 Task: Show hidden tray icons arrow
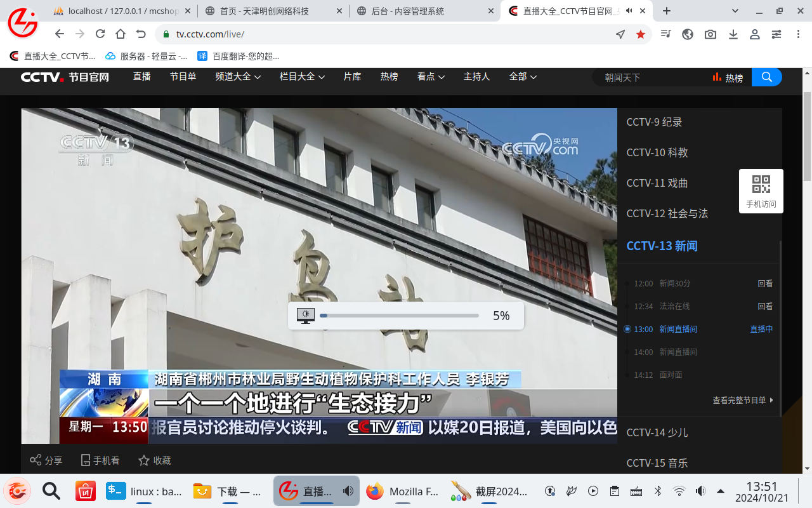click(x=721, y=491)
